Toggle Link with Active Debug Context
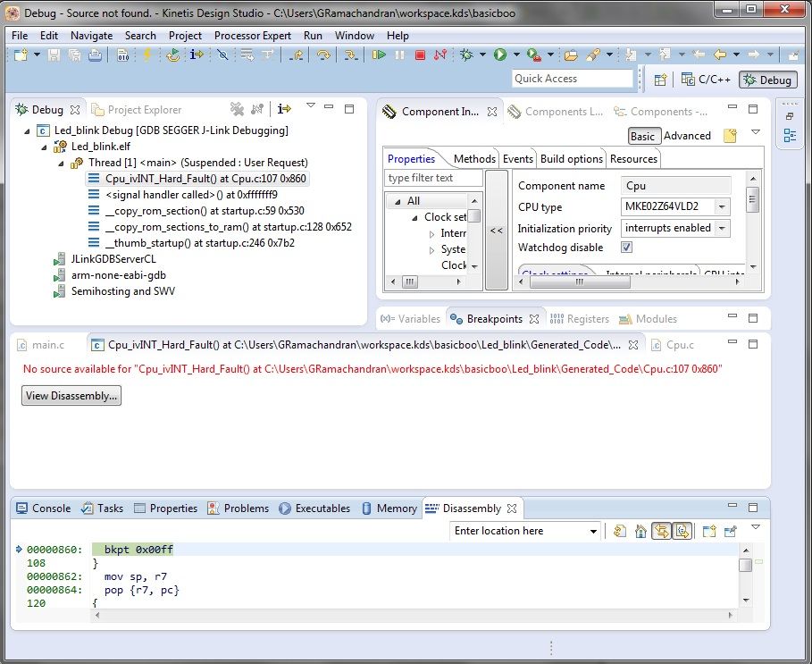Viewport: 812px width, 664px height. 661,531
